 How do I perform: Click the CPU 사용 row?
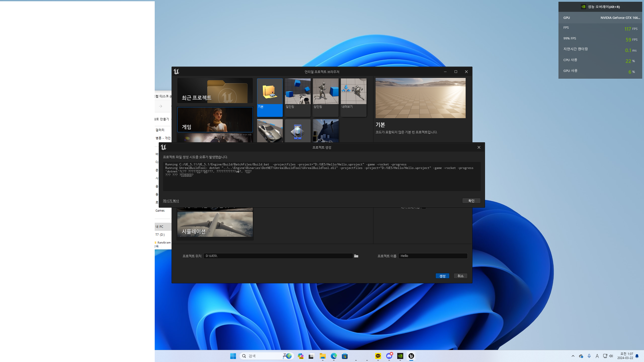(600, 61)
